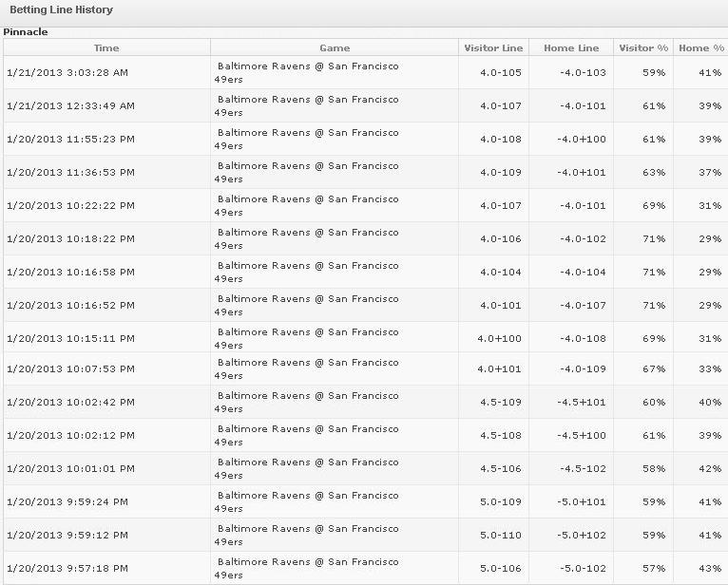Select timestamp 1/20/2013 10:15:11 PM

coord(70,339)
